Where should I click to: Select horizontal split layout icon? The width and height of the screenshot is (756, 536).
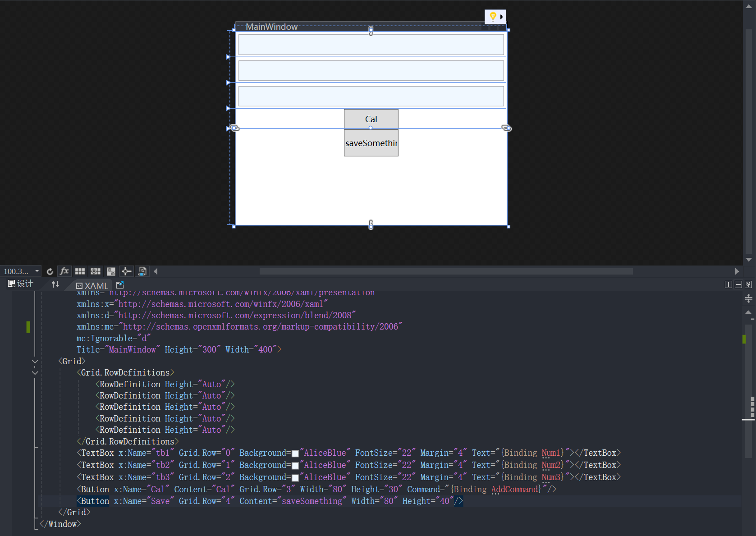pos(738,284)
